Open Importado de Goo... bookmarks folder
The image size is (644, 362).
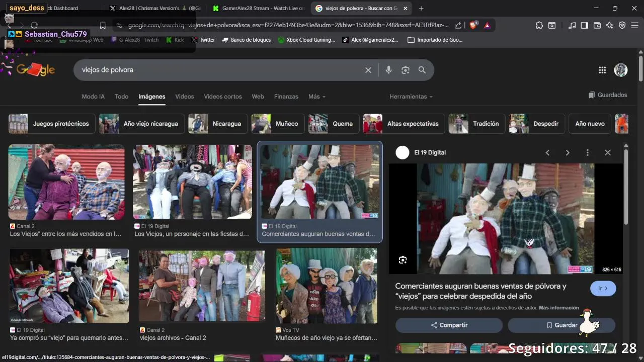point(435,40)
